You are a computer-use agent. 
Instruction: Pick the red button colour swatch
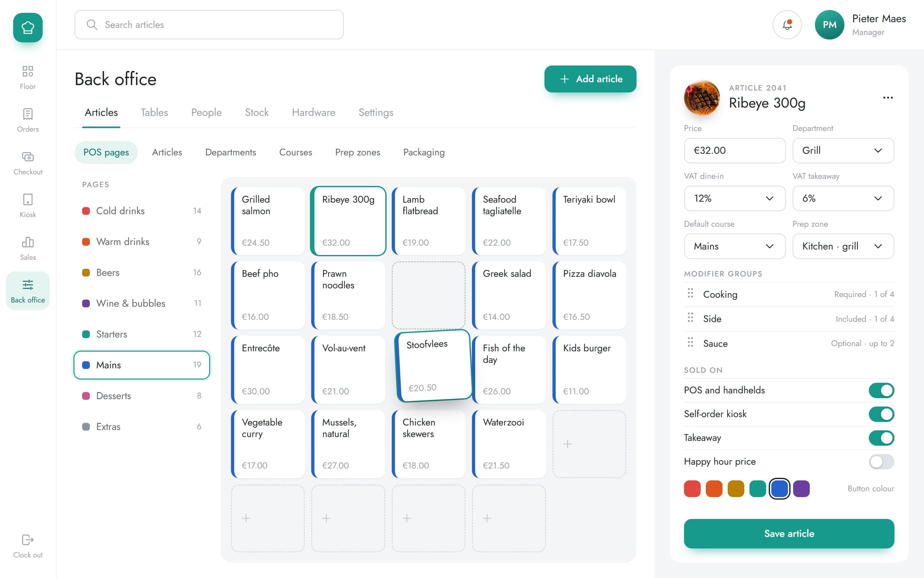692,488
